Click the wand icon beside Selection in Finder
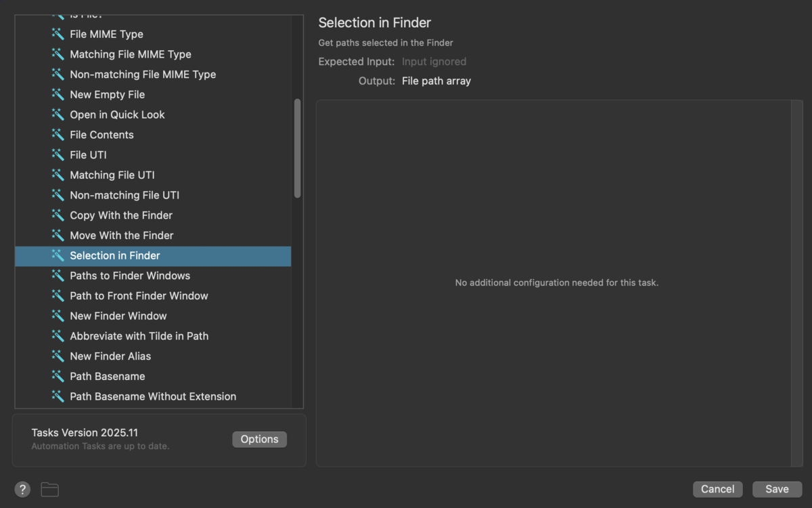The width and height of the screenshot is (812, 508). click(58, 255)
